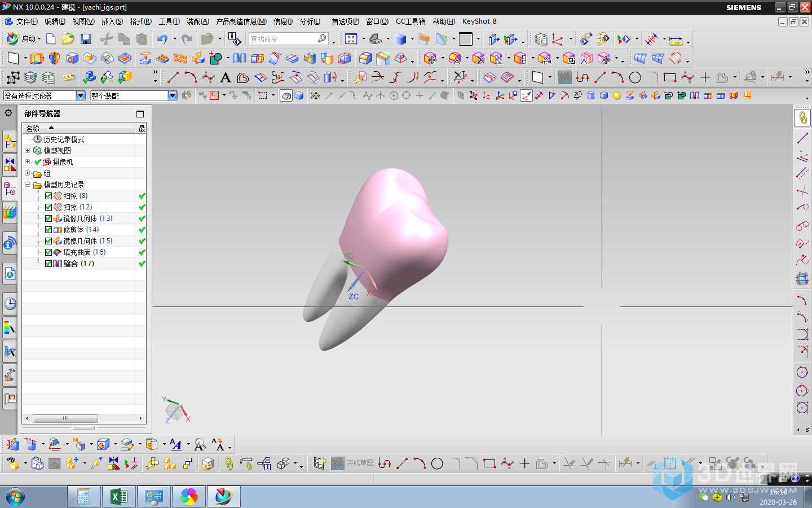Click the New file icon
This screenshot has width=812, height=508.
tap(51, 39)
